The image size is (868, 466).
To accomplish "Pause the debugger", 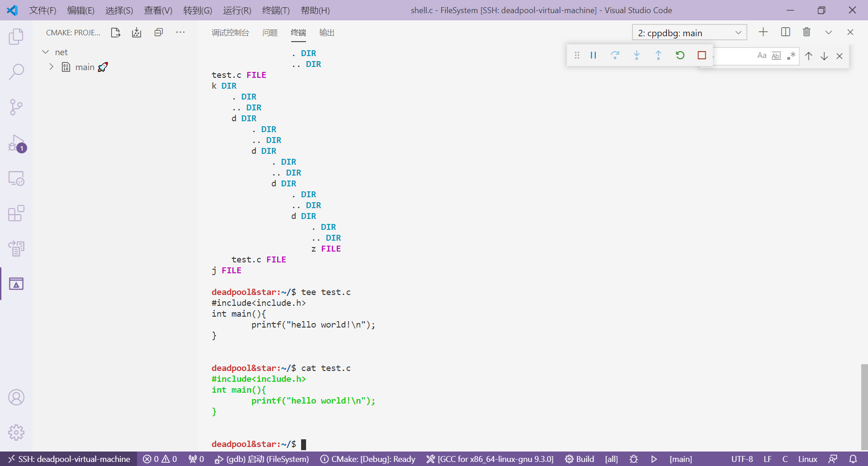I will (594, 55).
